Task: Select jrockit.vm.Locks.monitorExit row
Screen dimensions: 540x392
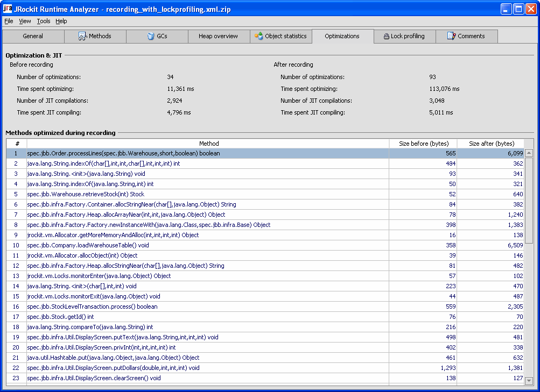Action: tap(266, 296)
